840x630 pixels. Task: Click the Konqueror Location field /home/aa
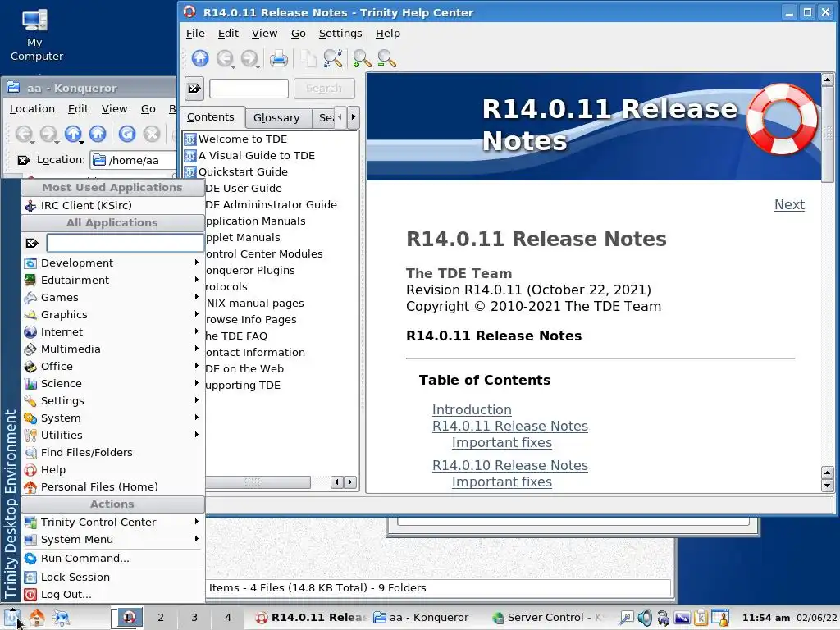coord(134,160)
